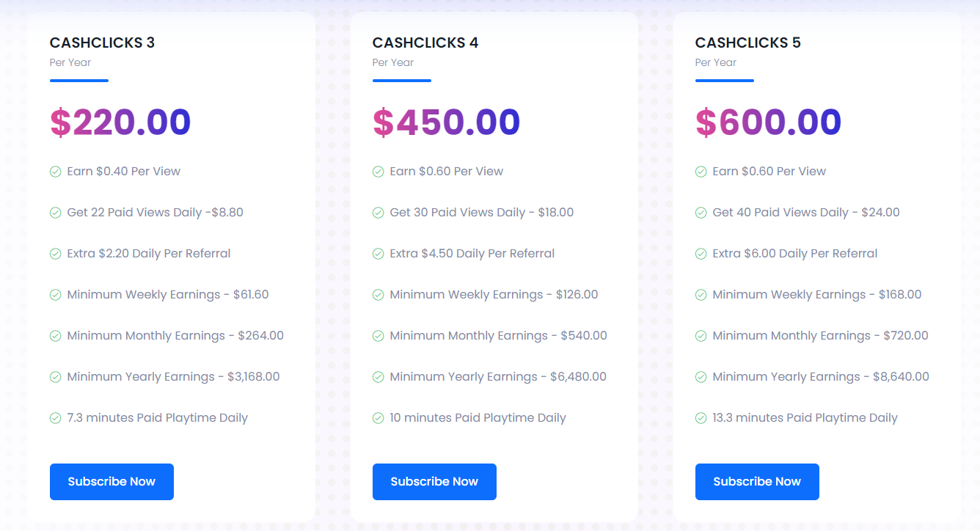The image size is (980, 531).
Task: Click check icon beside Earn $0.40 Per View
Action: (55, 172)
